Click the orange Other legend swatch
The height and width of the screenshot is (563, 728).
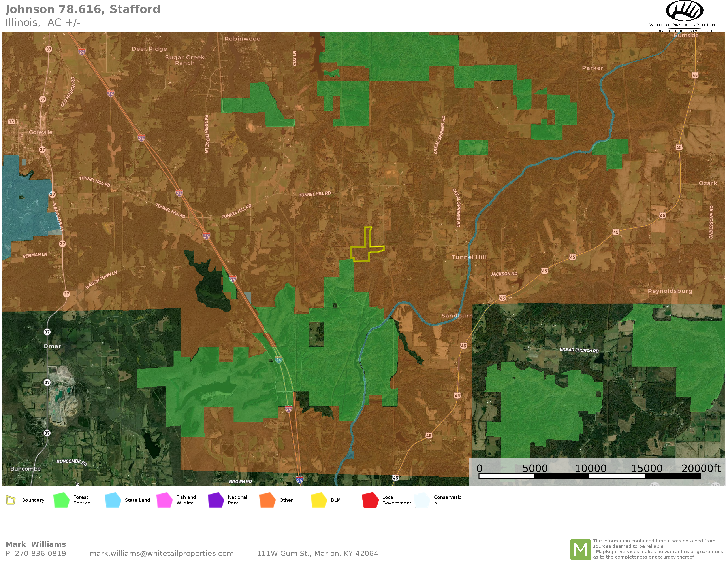267,500
